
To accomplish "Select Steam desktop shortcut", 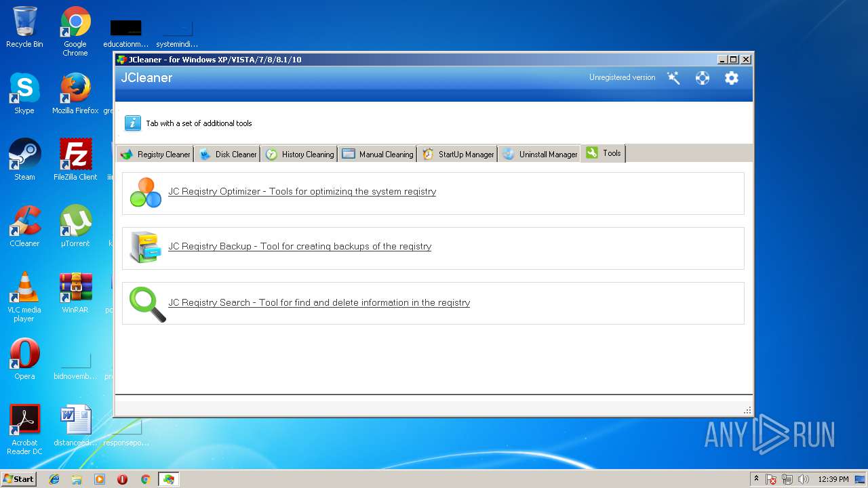I will [24, 160].
